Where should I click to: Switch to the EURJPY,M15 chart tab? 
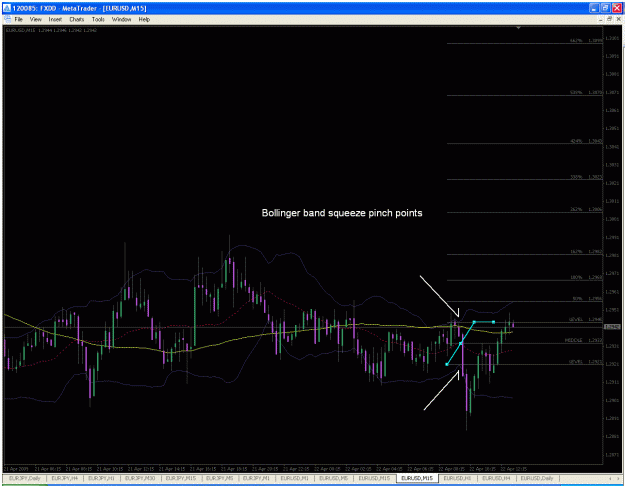[x=180, y=478]
